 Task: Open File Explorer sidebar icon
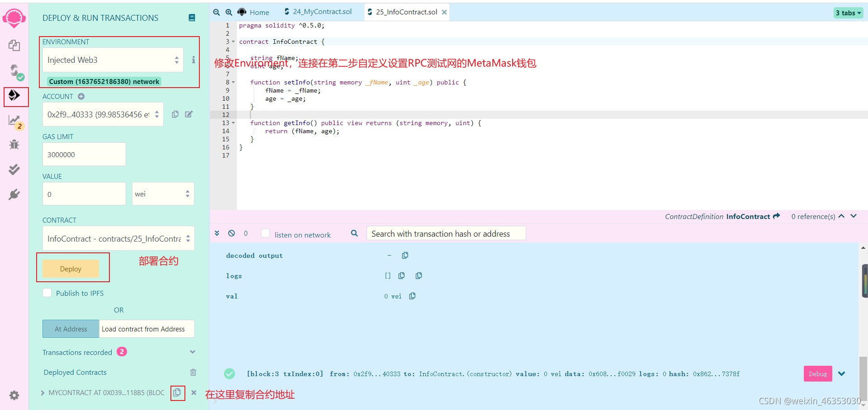tap(14, 45)
